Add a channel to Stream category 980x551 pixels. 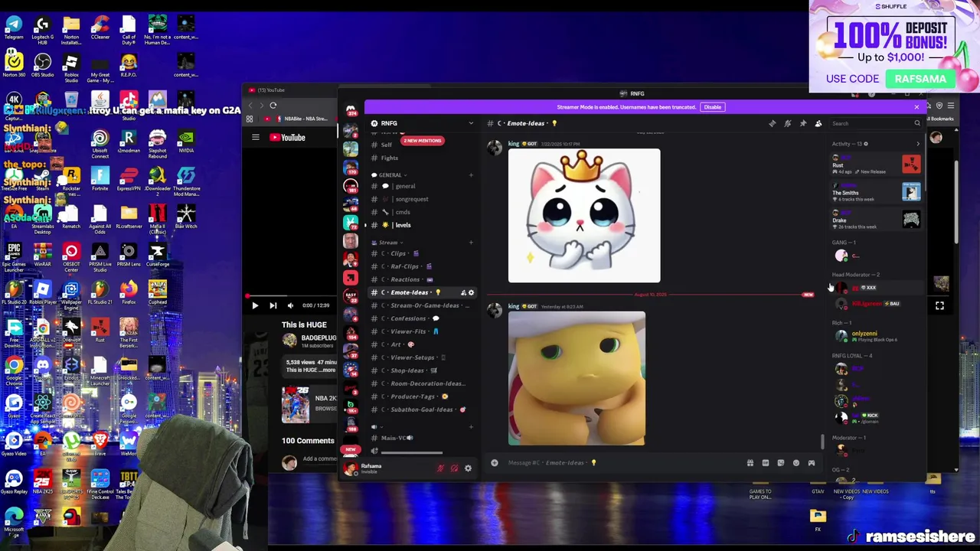pyautogui.click(x=471, y=243)
